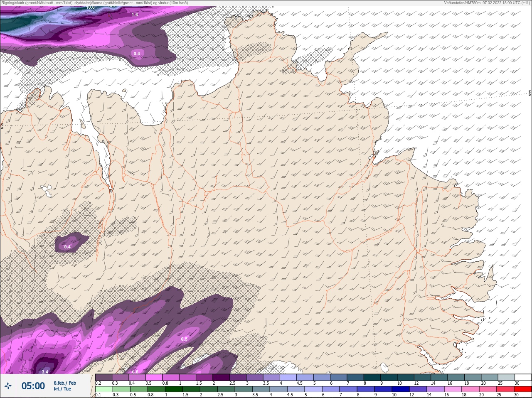Screen dimensions: 532x398
Task: Click the '12' label in the lower legend row
Action: coord(411,395)
